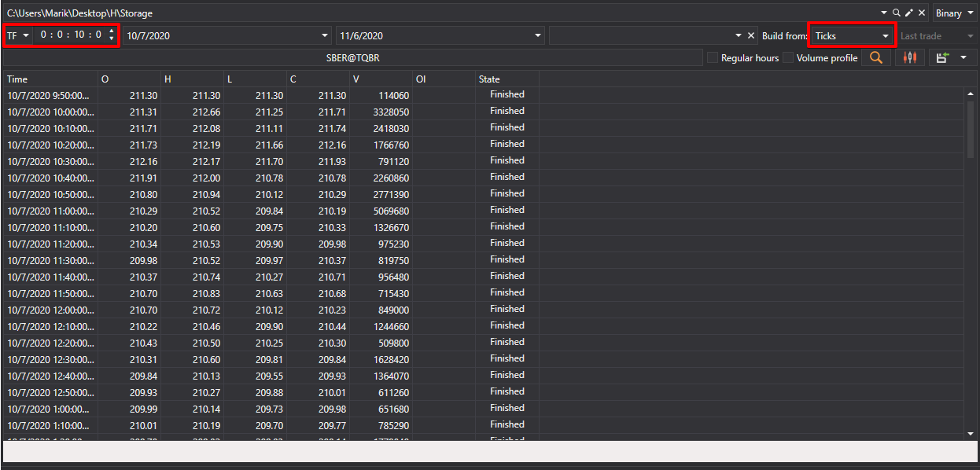
Task: Click the scrollbar up arrow
Action: [x=971, y=94]
